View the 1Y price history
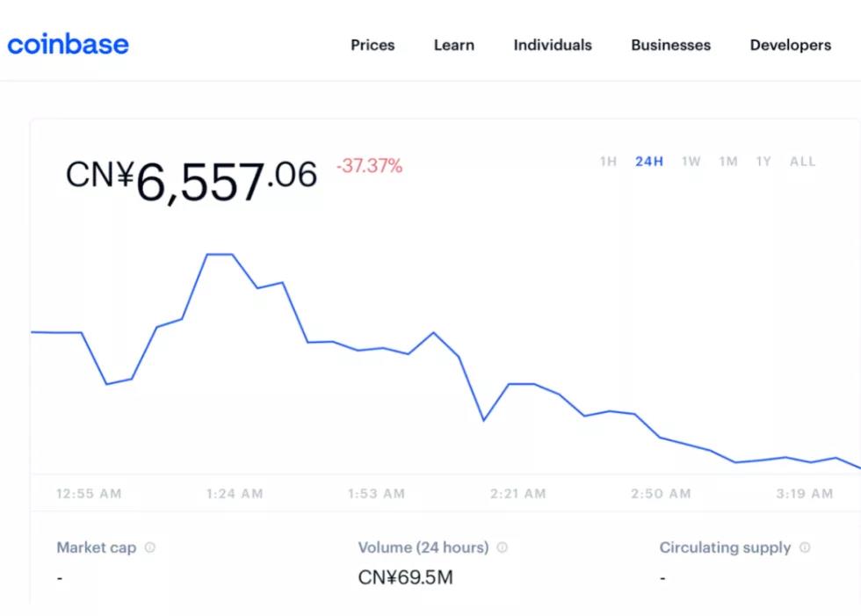 763,162
